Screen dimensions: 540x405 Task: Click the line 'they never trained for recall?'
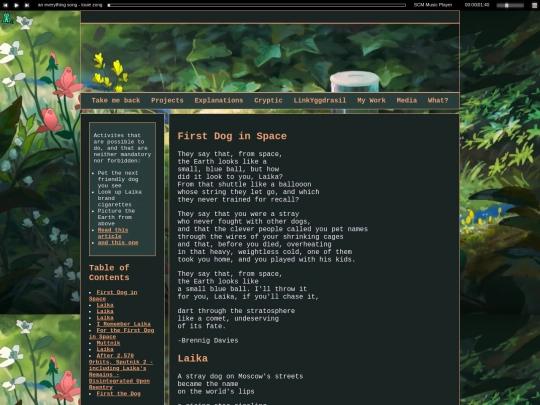pos(238,199)
